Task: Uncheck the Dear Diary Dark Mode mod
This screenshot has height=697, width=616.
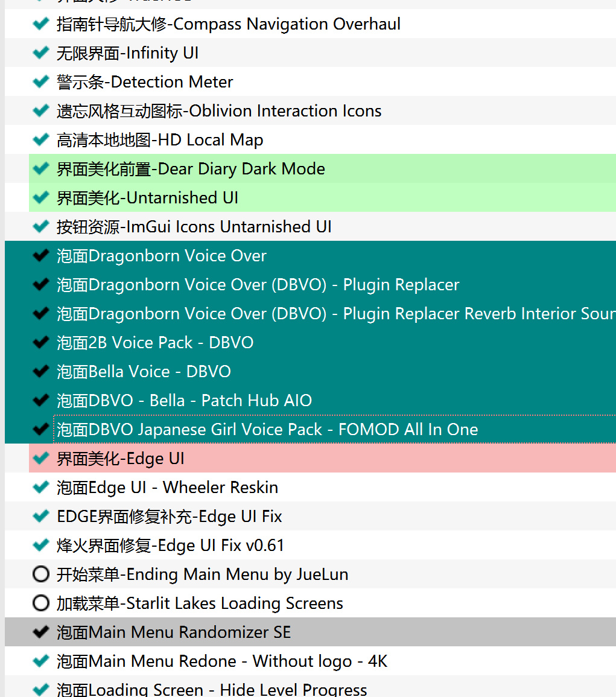Action: coord(41,169)
